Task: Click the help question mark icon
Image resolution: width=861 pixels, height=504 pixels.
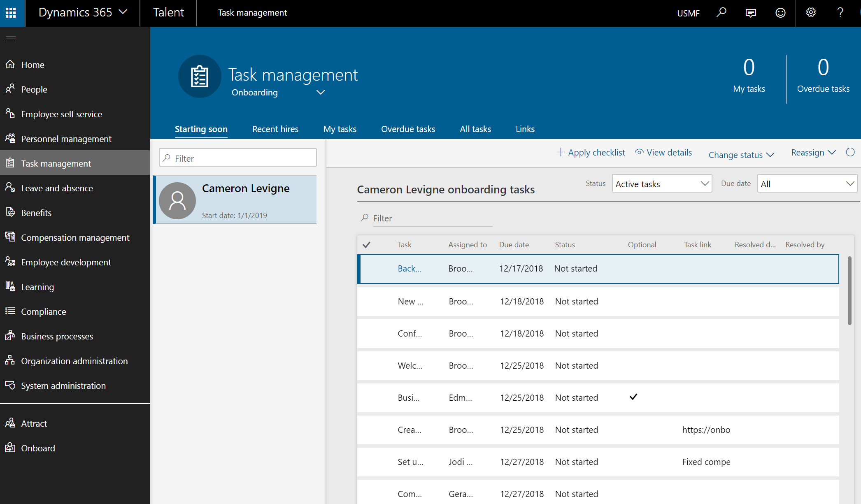Action: [840, 13]
